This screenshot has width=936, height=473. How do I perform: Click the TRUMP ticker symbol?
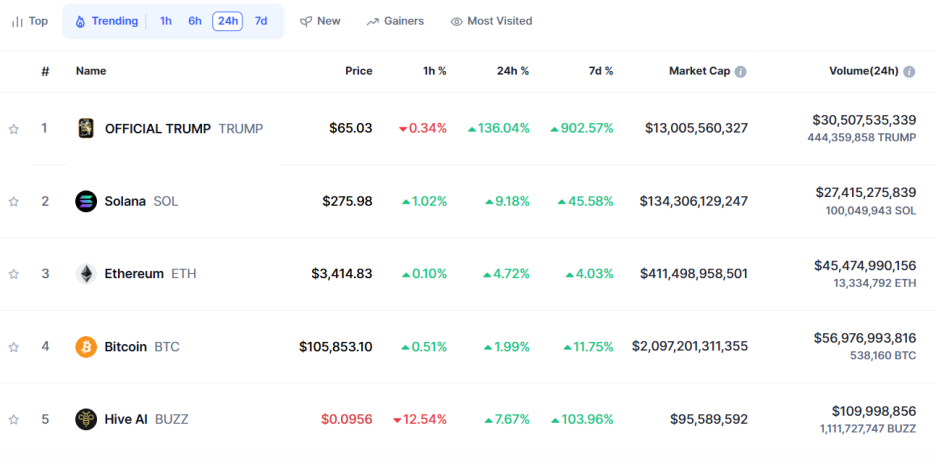pyautogui.click(x=241, y=128)
